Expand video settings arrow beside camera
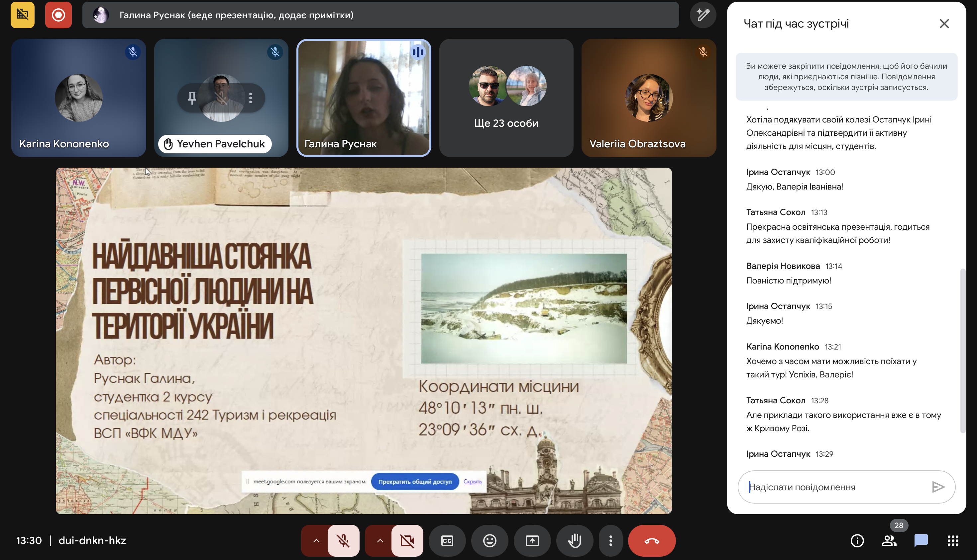Image resolution: width=977 pixels, height=560 pixels. click(380, 541)
